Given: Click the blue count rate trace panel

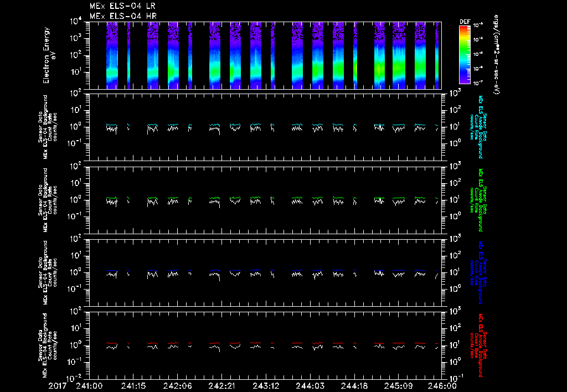Looking at the screenshot, I should [265, 272].
